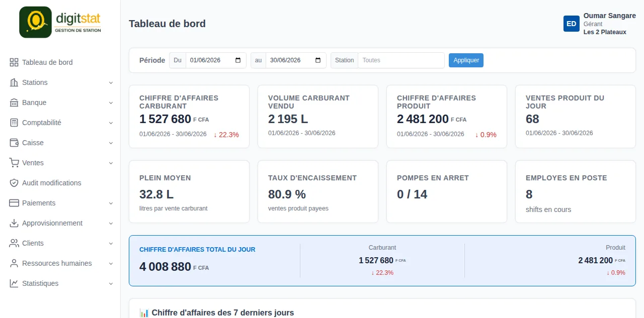
Task: Click the 4 008 880 total value
Action: (165, 267)
